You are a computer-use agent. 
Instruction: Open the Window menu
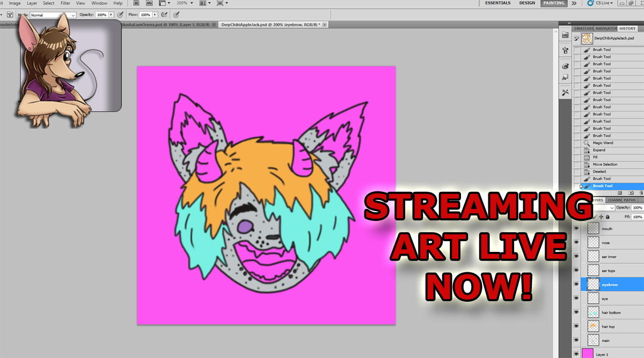[x=99, y=3]
